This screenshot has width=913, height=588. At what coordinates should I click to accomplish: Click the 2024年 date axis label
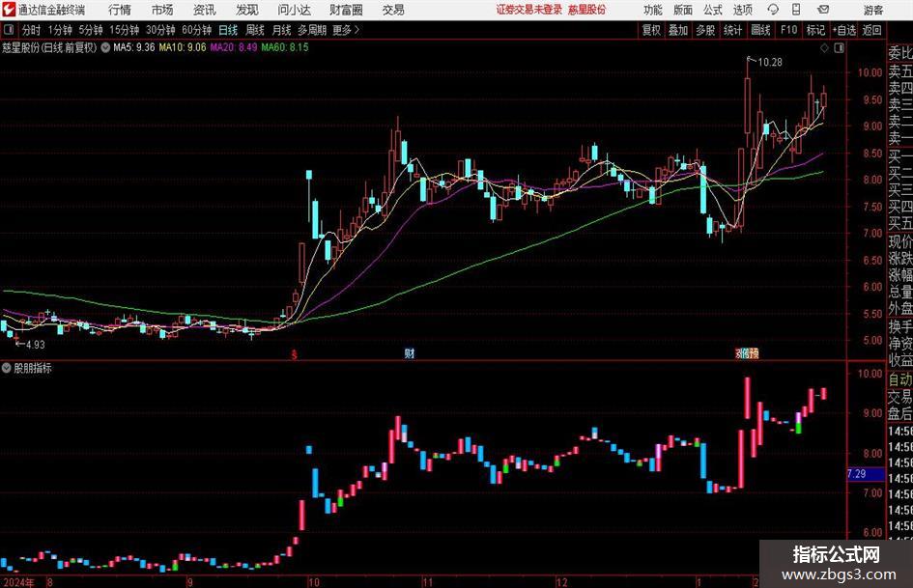[x=18, y=582]
